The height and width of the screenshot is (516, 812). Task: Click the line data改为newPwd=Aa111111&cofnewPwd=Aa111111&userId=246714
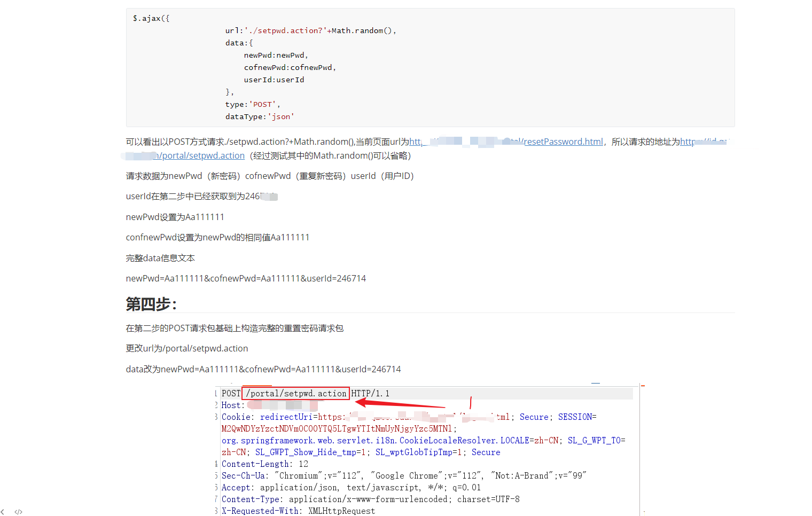coord(263,369)
